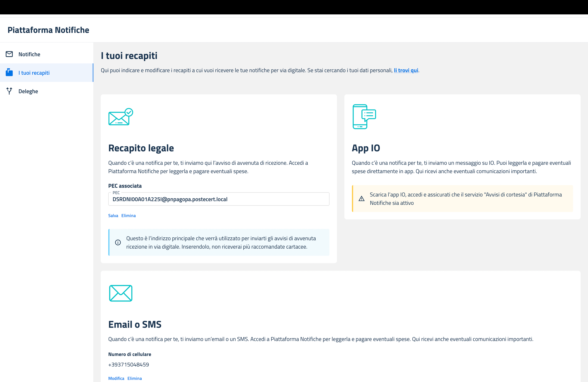This screenshot has width=588, height=382.
Task: Go to the Deleghe section
Action: (28, 92)
